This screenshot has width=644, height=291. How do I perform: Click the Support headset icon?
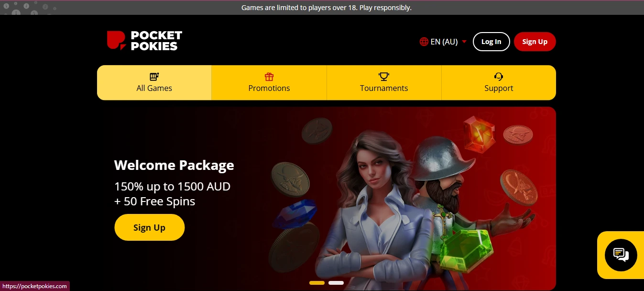point(499,77)
